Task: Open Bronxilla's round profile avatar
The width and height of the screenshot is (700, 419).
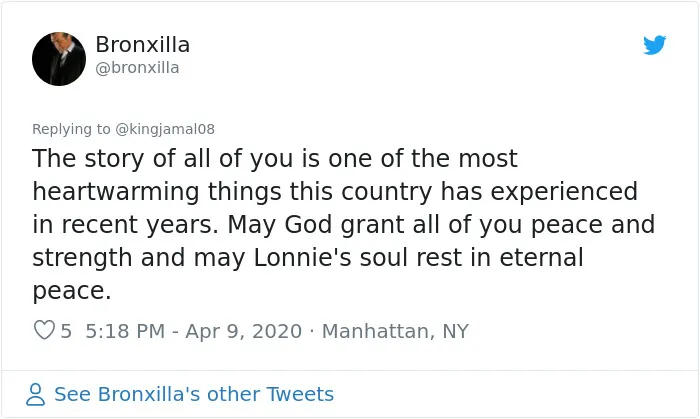Action: pyautogui.click(x=59, y=59)
